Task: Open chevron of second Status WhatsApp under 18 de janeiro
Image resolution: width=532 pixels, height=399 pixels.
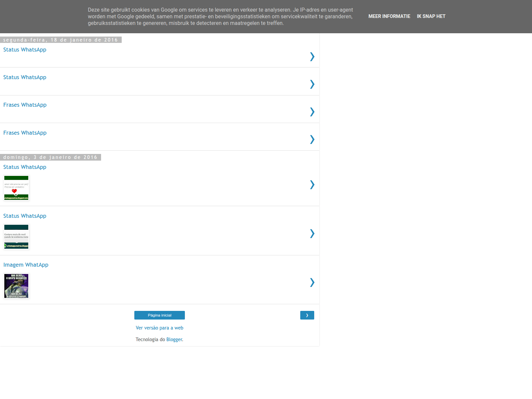Action: pyautogui.click(x=312, y=84)
